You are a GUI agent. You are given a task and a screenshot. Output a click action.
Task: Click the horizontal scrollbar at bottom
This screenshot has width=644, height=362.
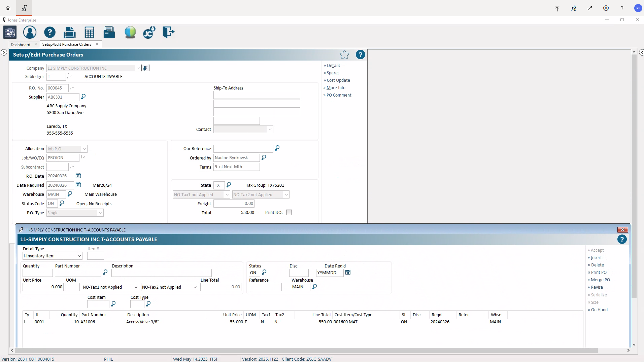pyautogui.click(x=306, y=350)
